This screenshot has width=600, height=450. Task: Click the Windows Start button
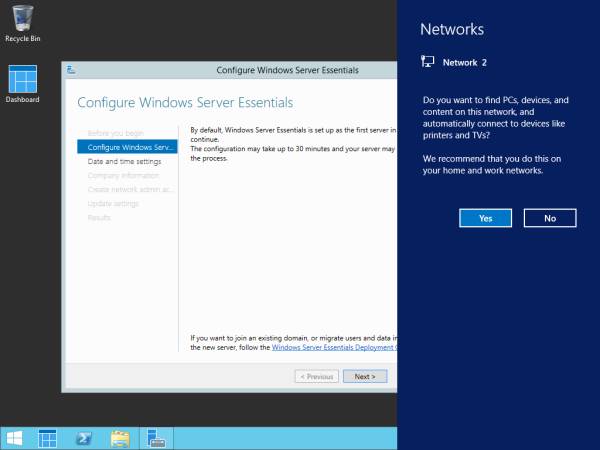tap(15, 439)
